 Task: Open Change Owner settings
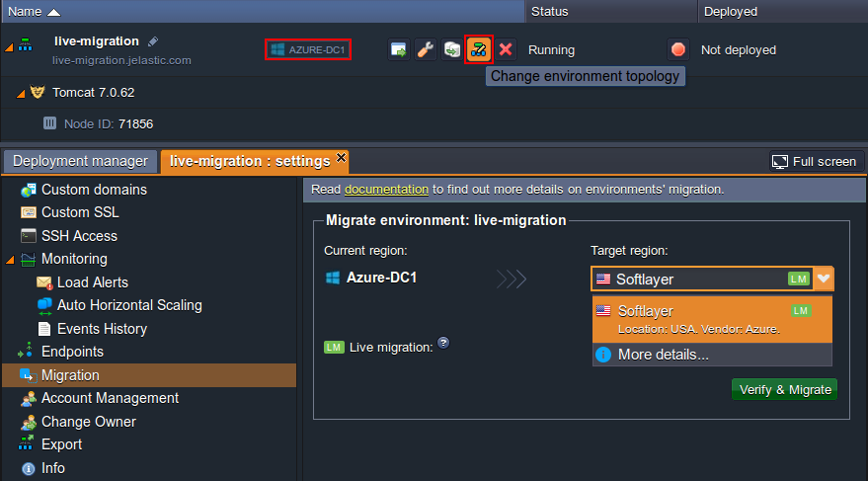[x=89, y=422]
